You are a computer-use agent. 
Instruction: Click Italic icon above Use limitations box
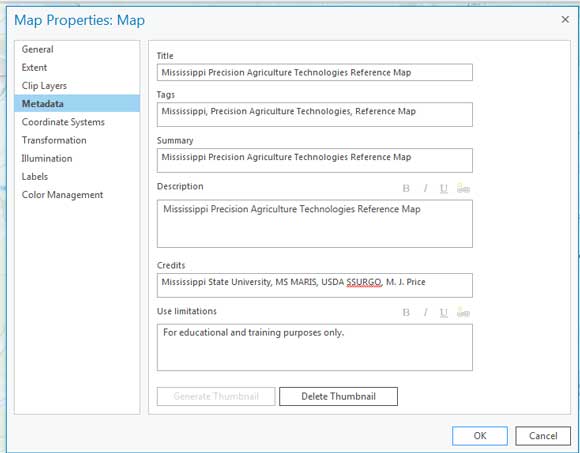tap(425, 313)
